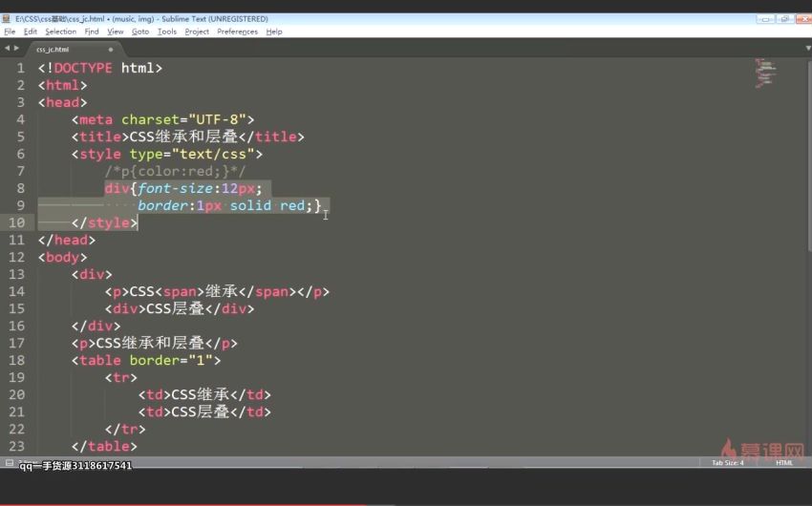
Task: Click the <tr> tag on line 19
Action: click(121, 377)
